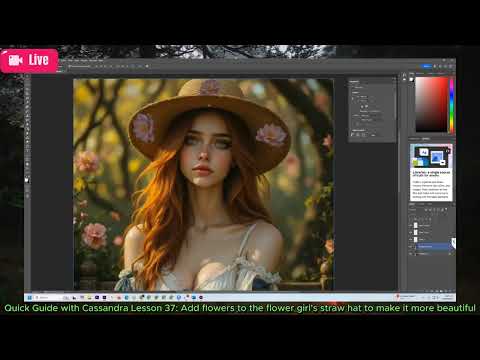The image size is (480, 360).
Task: Filter layers by type layers icon
Action: (x=434, y=210)
